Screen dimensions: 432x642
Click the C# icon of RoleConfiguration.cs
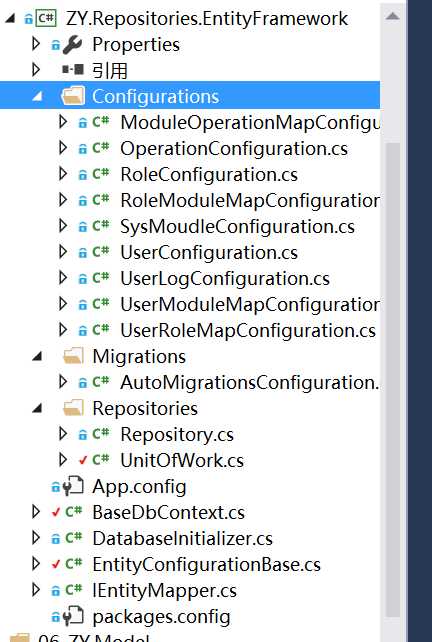pos(100,173)
